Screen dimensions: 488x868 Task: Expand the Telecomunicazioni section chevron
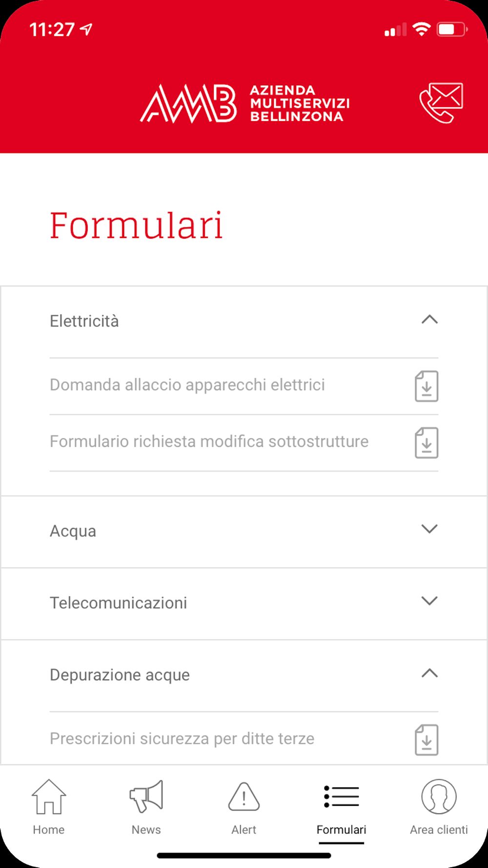[x=429, y=600]
